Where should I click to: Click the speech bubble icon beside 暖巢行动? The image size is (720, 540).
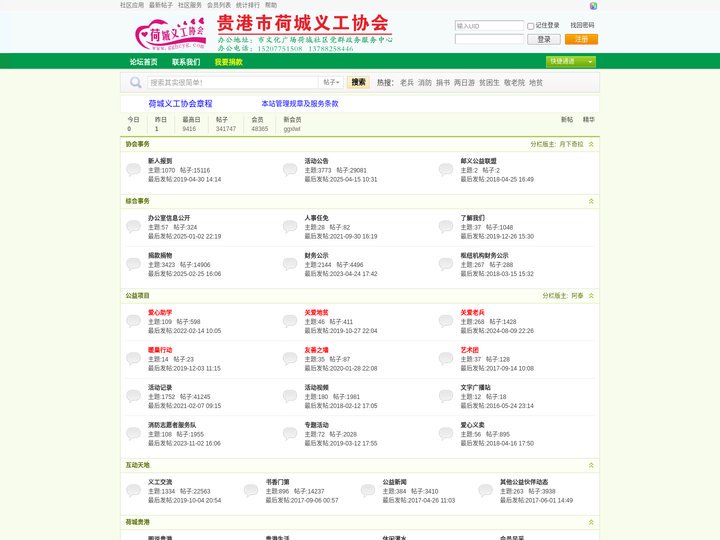coord(134,359)
